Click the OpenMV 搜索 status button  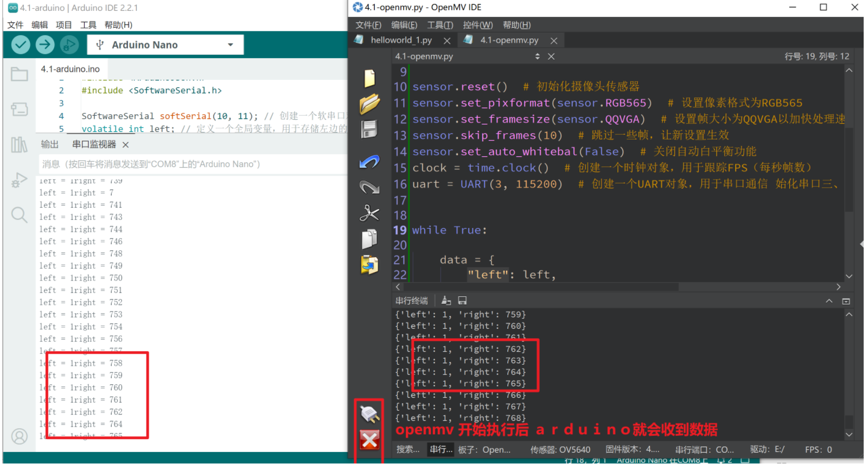[408, 449]
